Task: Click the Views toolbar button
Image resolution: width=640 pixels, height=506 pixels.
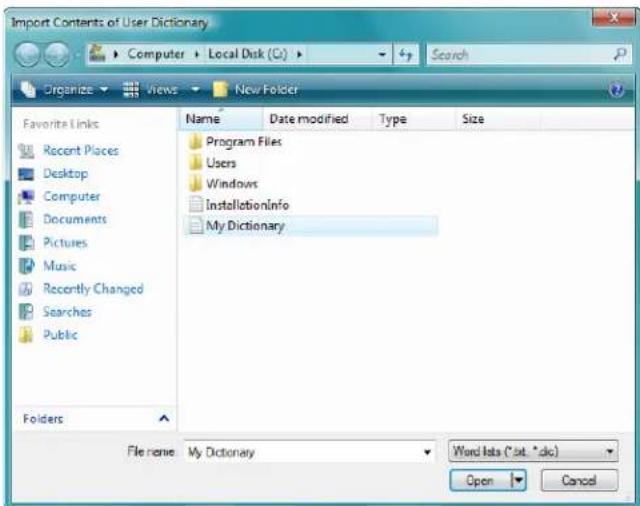Action: tap(150, 89)
